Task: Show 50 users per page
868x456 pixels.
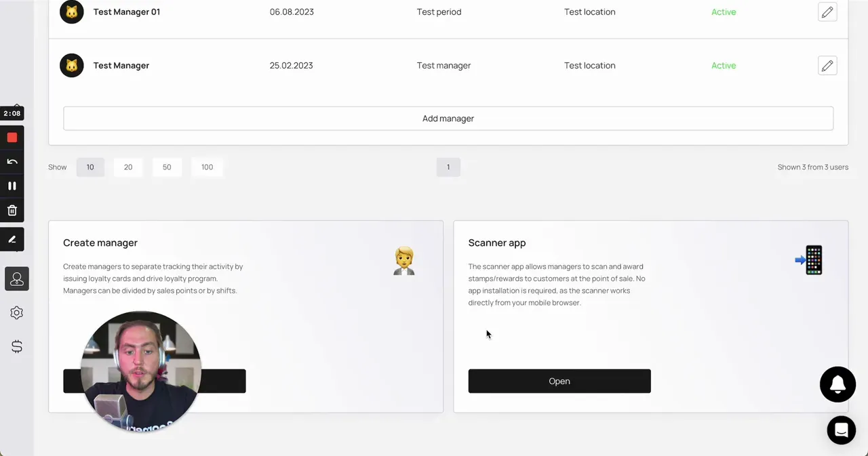Action: coord(167,167)
